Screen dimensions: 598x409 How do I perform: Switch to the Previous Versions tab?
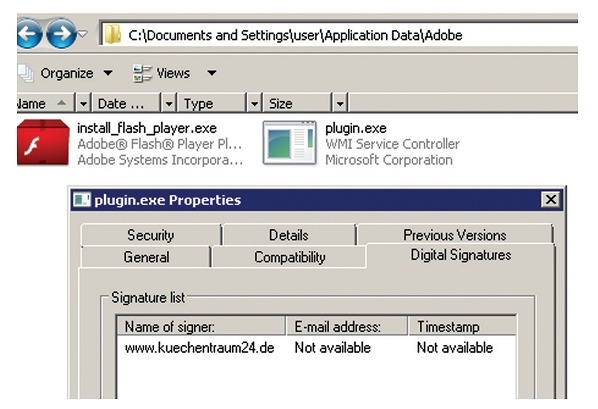coord(455,235)
